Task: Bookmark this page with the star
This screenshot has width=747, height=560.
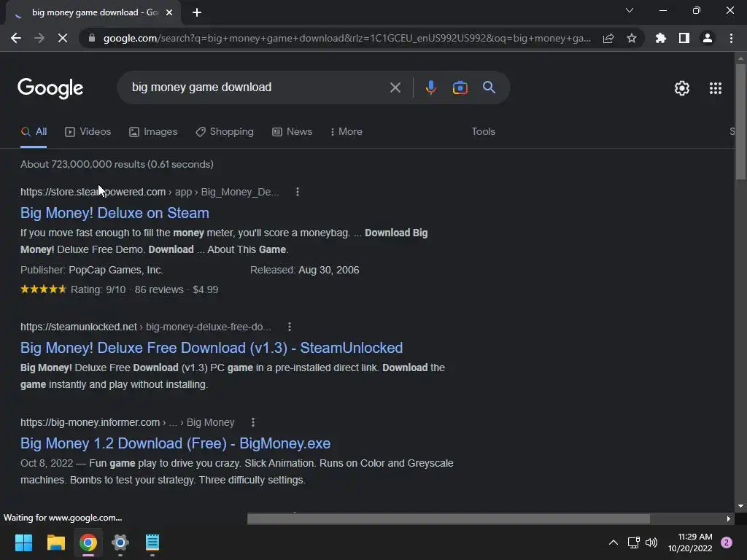Action: click(632, 38)
